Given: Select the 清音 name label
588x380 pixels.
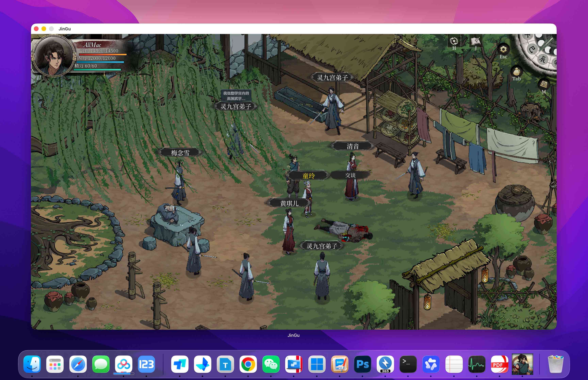Looking at the screenshot, I should coord(353,146).
